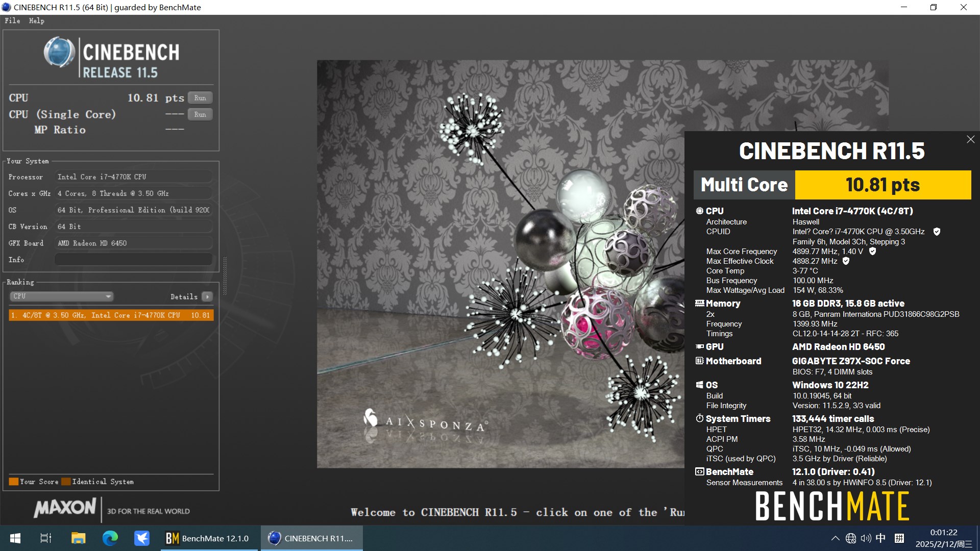Open the blue bird app on taskbar
Image resolution: width=980 pixels, height=551 pixels.
coord(142,538)
